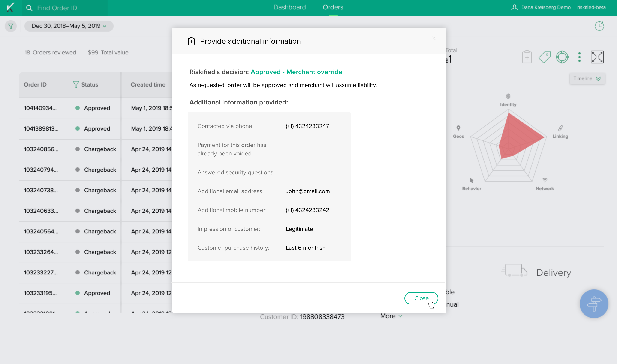Sort by Order ID column header
The image size is (617, 364).
point(35,84)
